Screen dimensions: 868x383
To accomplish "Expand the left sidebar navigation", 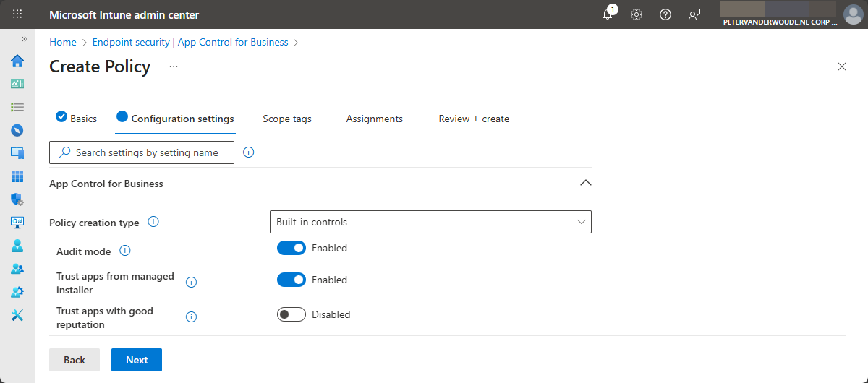I will coord(24,39).
